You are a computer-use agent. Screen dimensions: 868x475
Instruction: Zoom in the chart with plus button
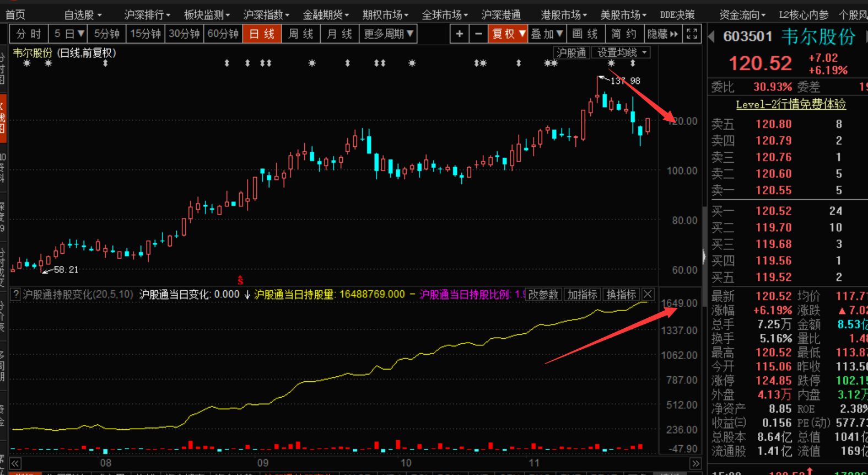459,34
